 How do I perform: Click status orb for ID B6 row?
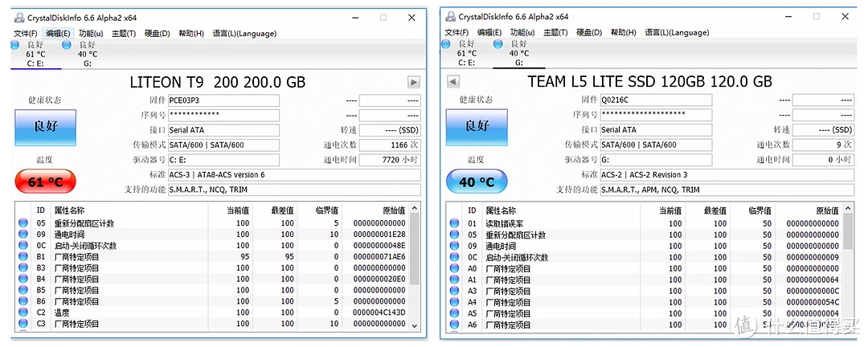[23, 302]
